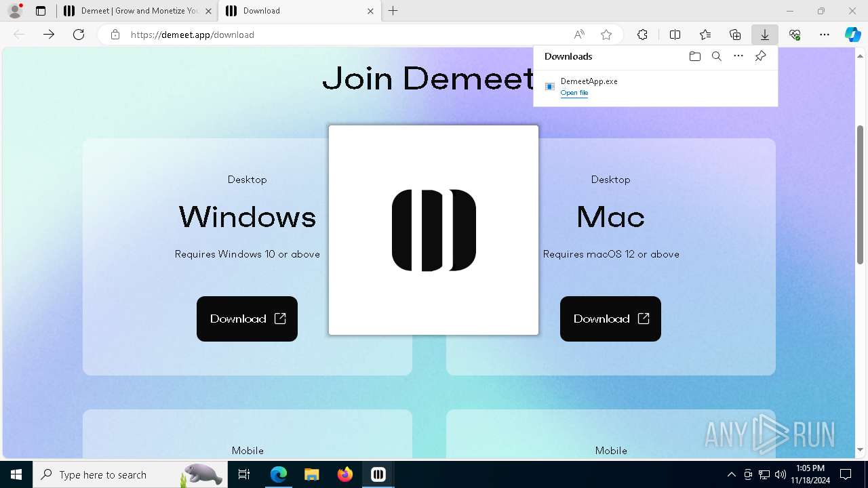Viewport: 868px width, 488px height.
Task: Open the volume control tray icon
Action: pyautogui.click(x=780, y=474)
